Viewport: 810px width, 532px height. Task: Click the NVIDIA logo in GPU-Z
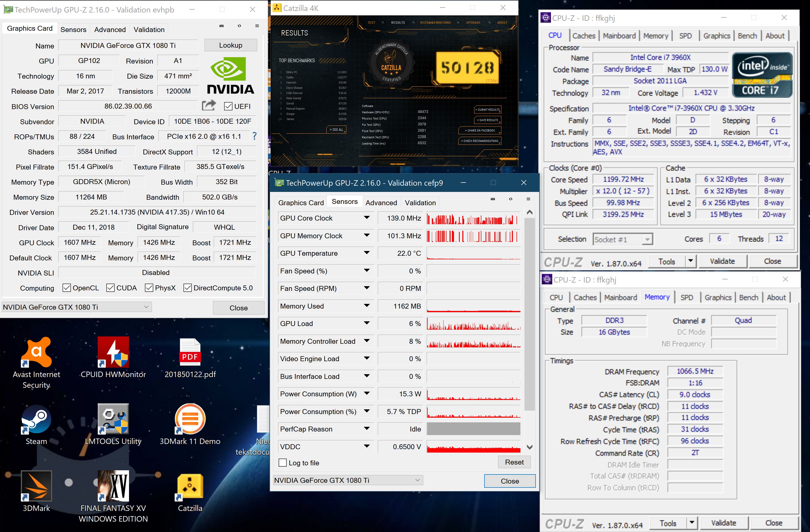(230, 76)
